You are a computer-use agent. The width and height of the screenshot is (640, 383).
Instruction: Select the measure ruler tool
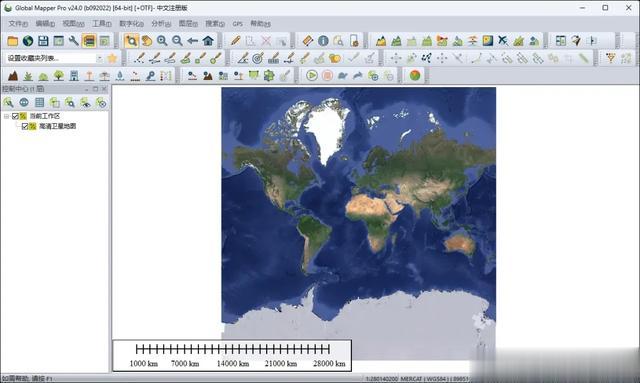pos(307,41)
